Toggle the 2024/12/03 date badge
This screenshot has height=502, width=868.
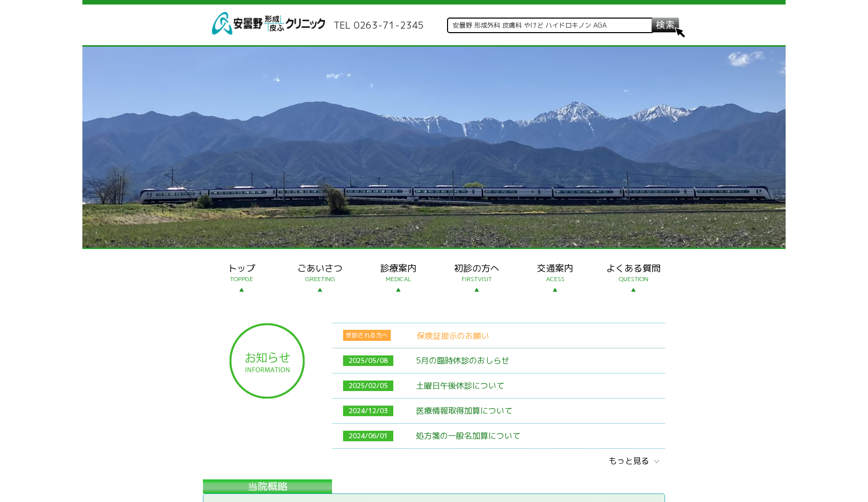[x=368, y=411]
